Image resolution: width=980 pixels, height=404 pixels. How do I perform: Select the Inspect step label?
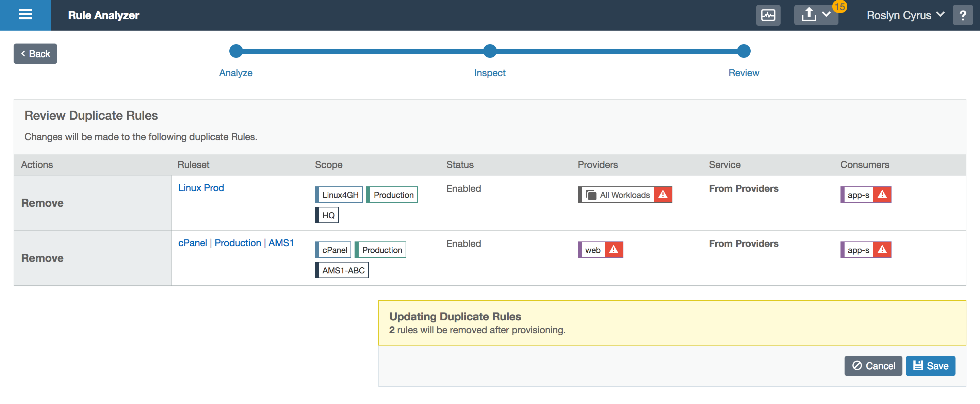click(x=490, y=72)
